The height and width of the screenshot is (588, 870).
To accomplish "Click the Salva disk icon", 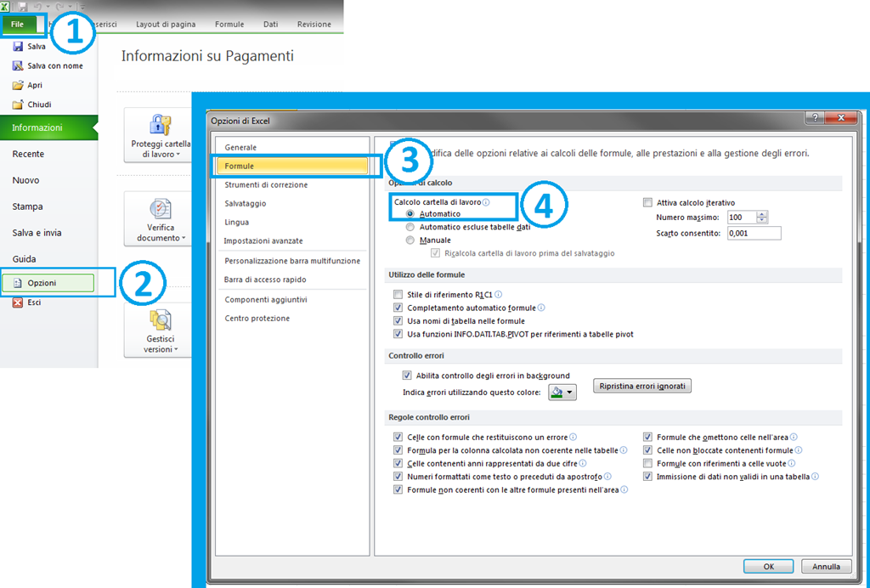I will coord(18,47).
